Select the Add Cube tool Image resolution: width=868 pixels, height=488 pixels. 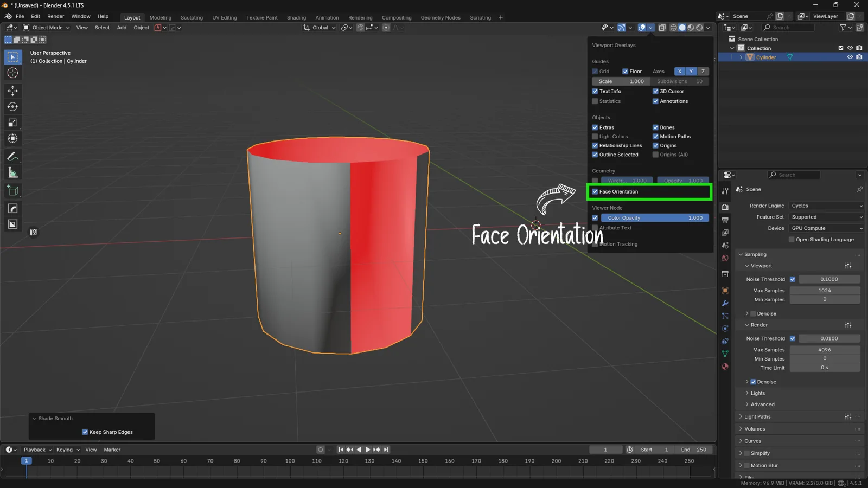[12, 190]
